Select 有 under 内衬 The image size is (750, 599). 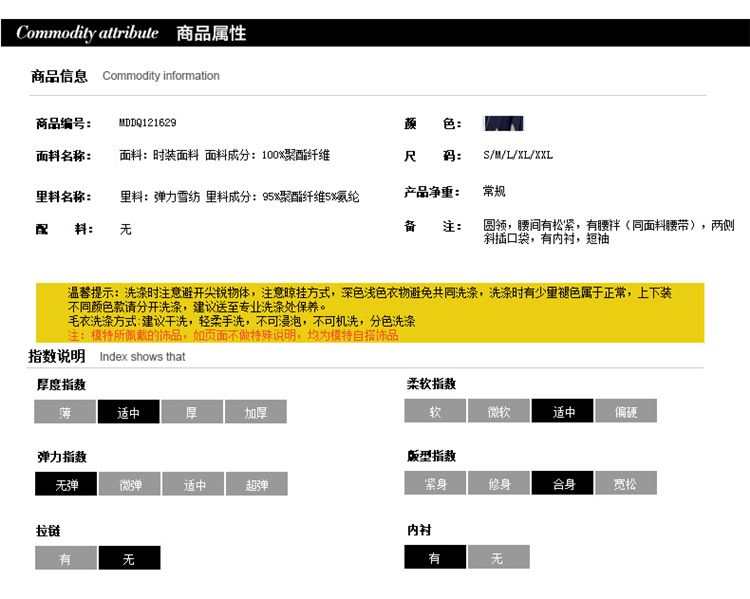coord(435,557)
